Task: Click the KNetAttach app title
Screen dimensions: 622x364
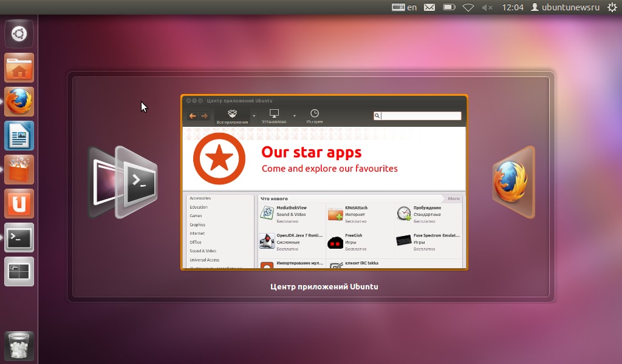Action: [356, 207]
